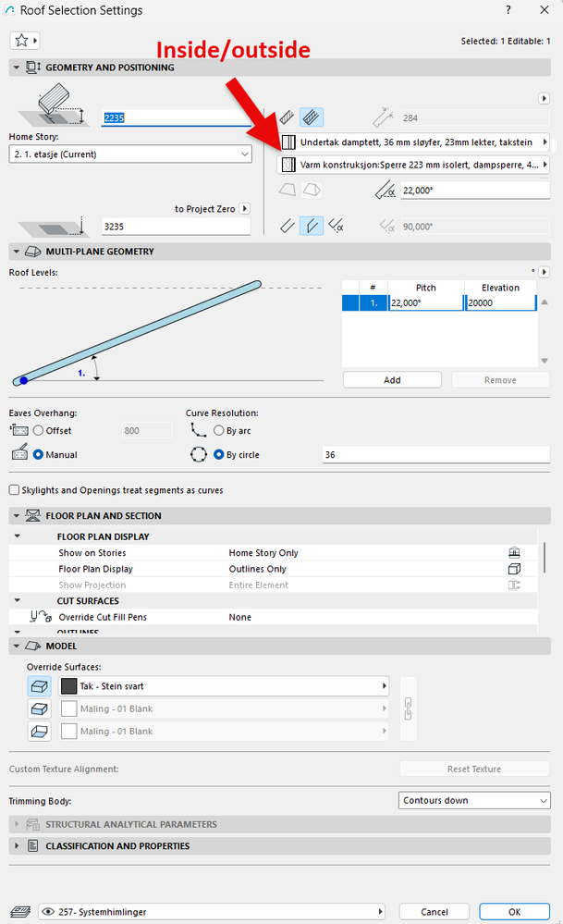This screenshot has height=924, width=563.
Task: Click the manual eaves overhang icon
Action: click(x=19, y=452)
